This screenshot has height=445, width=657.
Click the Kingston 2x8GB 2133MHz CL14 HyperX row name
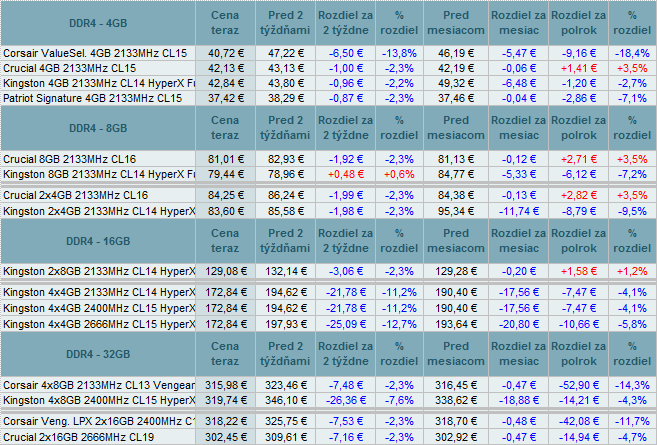pyautogui.click(x=98, y=272)
